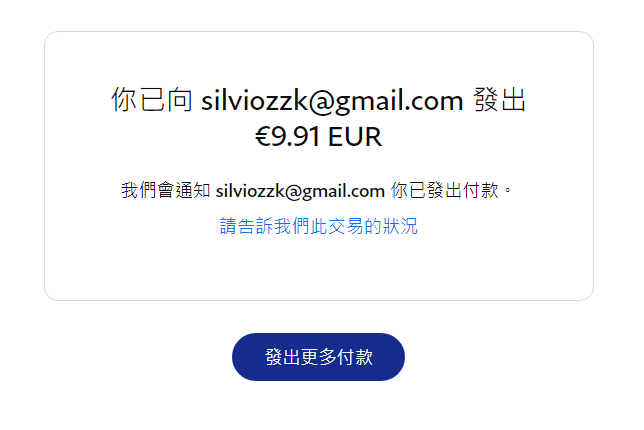Select the bold silviozzk@gmail.com in notification line

tap(300, 191)
